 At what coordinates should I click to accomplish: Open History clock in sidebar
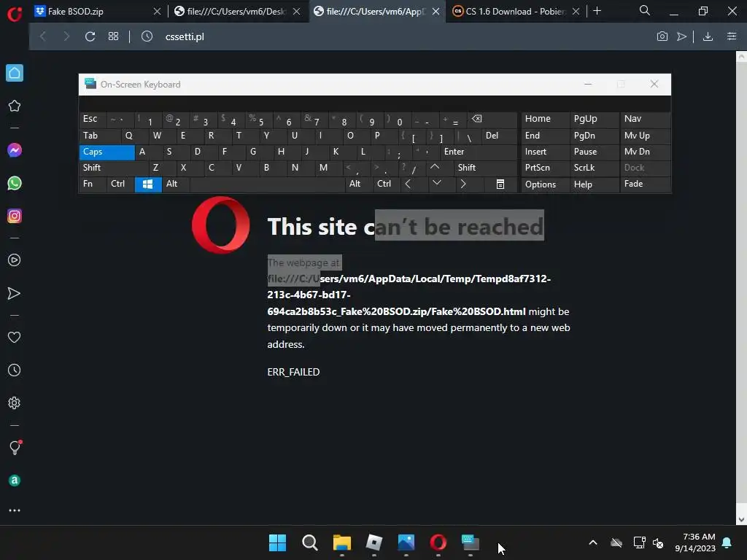[15, 370]
